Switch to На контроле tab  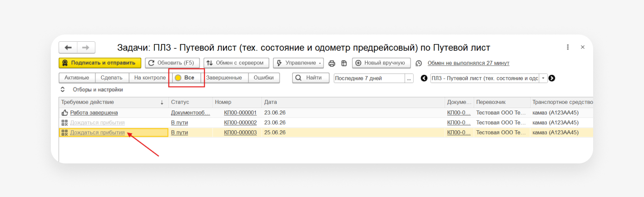[150, 78]
